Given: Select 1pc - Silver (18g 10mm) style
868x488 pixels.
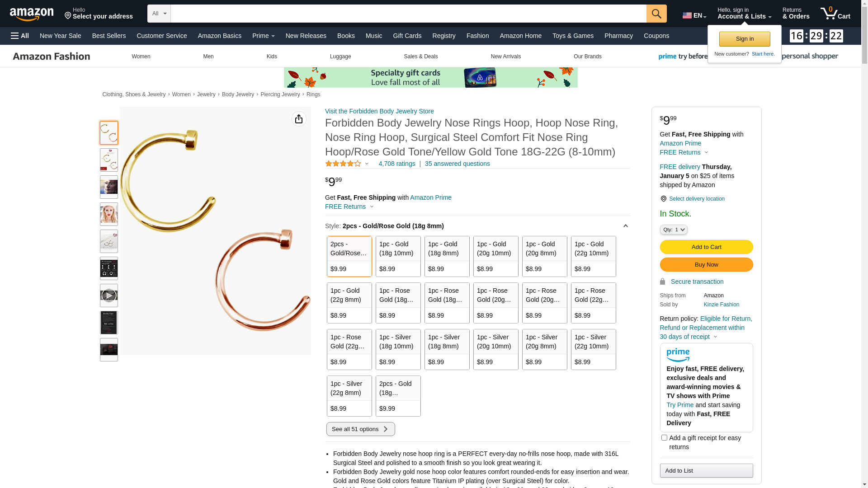Looking at the screenshot, I should coord(398,349).
